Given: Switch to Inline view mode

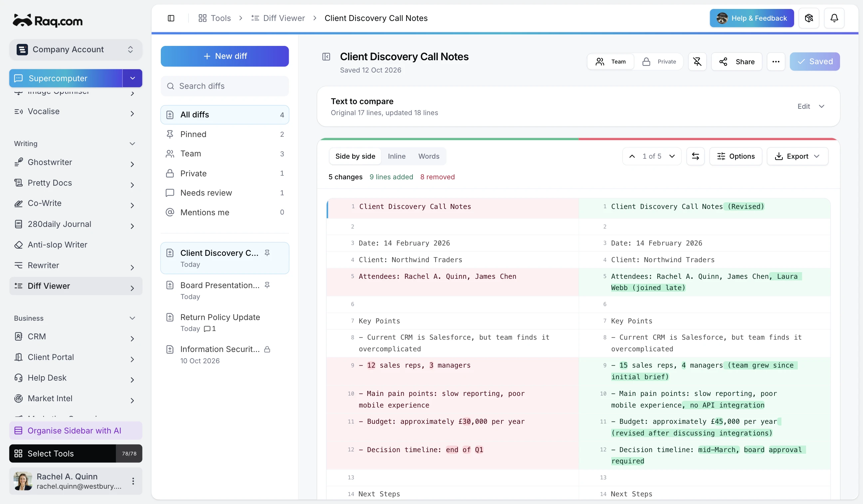Looking at the screenshot, I should pyautogui.click(x=397, y=156).
